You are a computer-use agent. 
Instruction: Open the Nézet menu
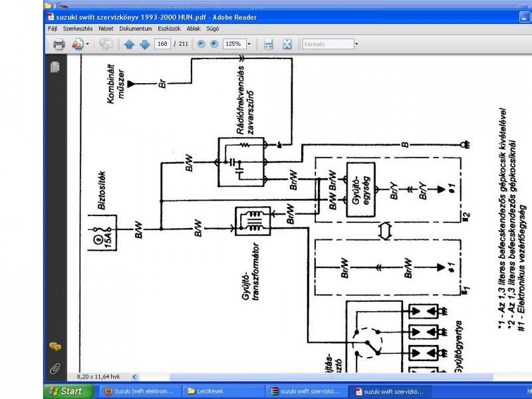pos(106,29)
